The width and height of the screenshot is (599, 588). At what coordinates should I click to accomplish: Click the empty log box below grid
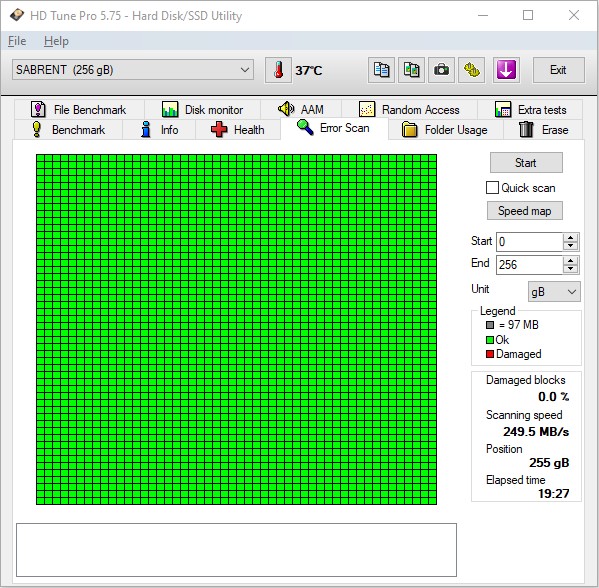tap(236, 549)
